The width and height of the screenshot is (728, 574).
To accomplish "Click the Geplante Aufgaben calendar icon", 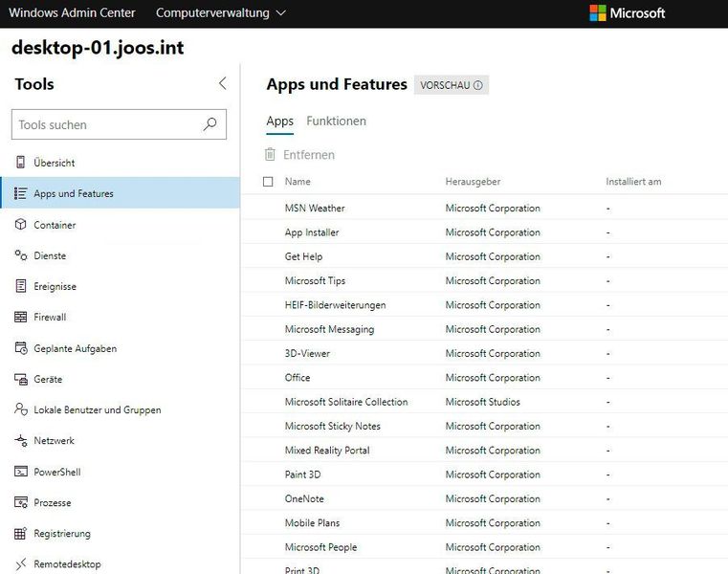I will click(x=21, y=348).
